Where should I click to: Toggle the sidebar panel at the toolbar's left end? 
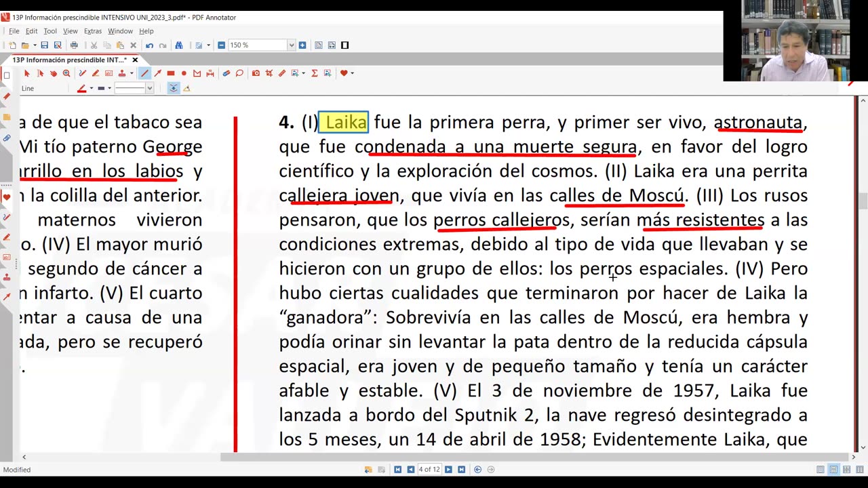point(7,75)
